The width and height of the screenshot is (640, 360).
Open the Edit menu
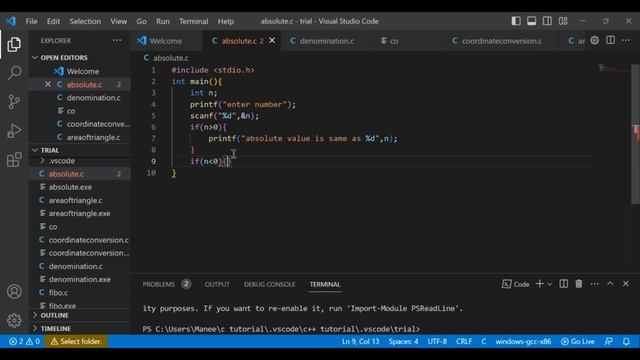click(x=53, y=21)
